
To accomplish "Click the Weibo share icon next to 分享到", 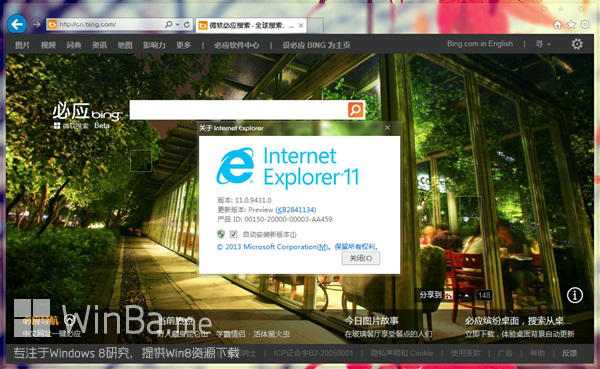I will point(449,295).
